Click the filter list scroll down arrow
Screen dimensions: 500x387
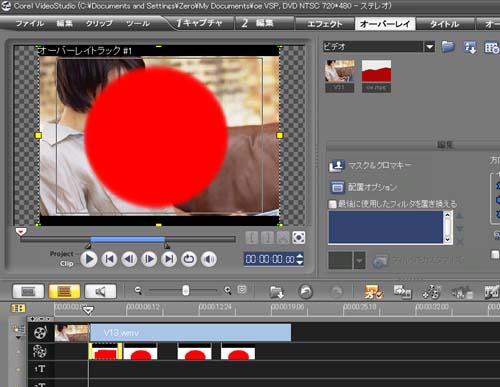[x=448, y=239]
